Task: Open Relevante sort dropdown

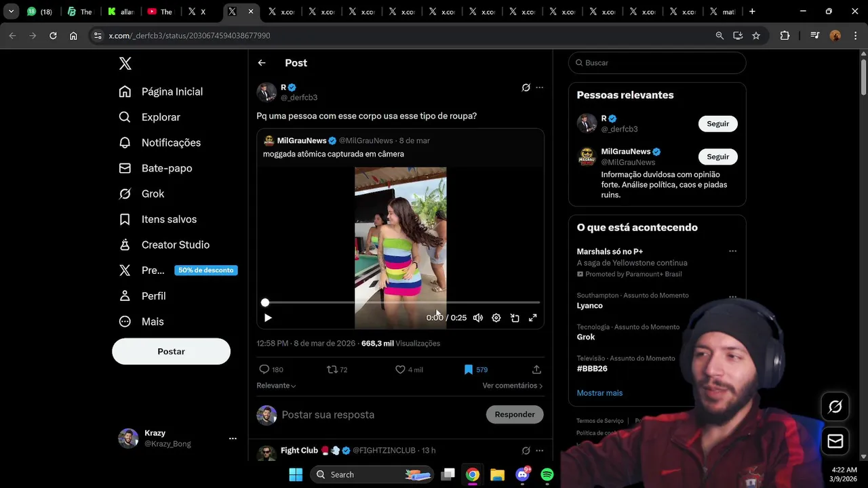Action: pos(276,386)
